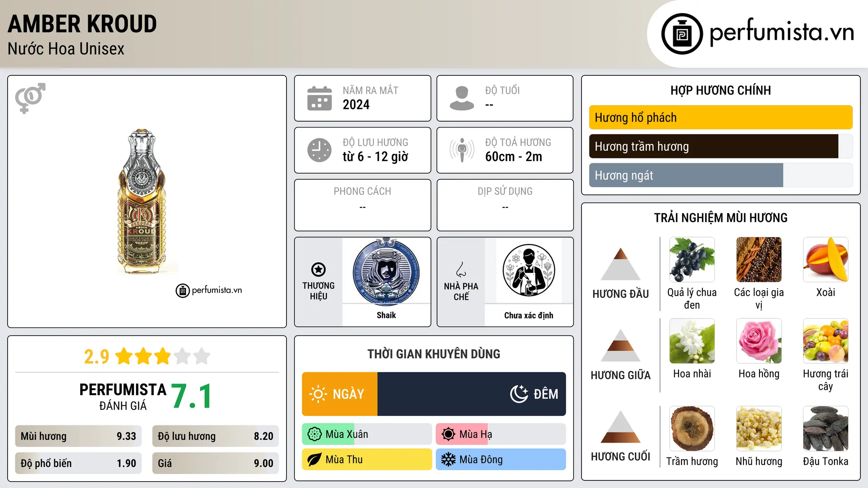Click the Ngày daytime bar segment
The width and height of the screenshot is (868, 488).
339,394
